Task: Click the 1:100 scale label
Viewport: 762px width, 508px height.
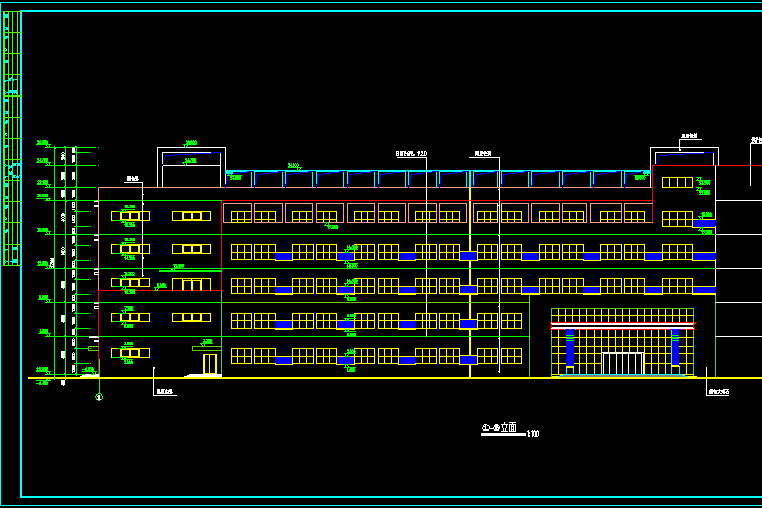Action: point(533,434)
